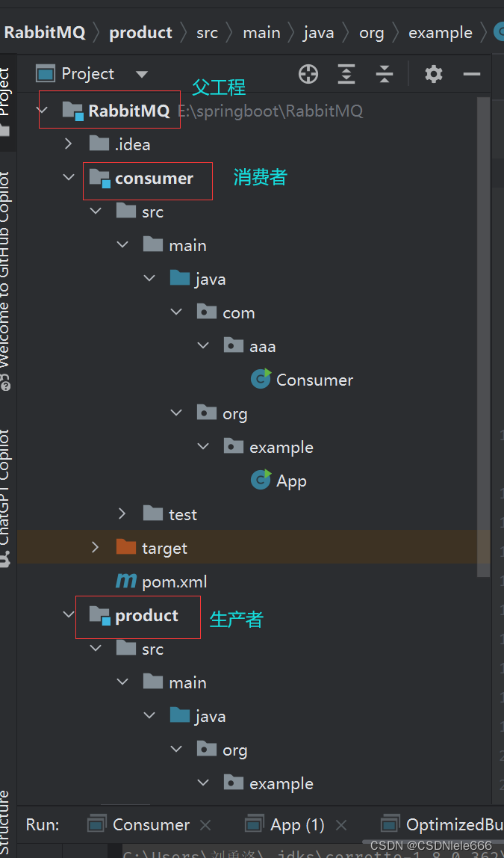Click the Select Opened File target icon
Image resolution: width=504 pixels, height=858 pixels.
pos(308,74)
